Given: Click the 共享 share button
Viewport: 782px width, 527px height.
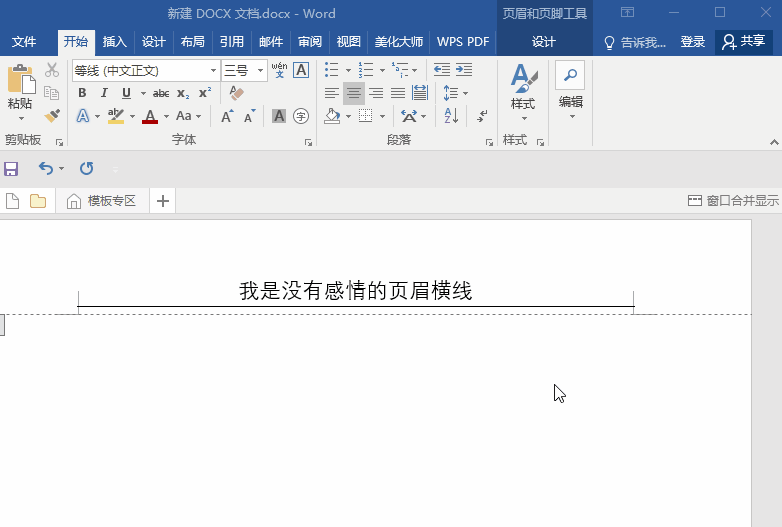Looking at the screenshot, I should (x=744, y=42).
